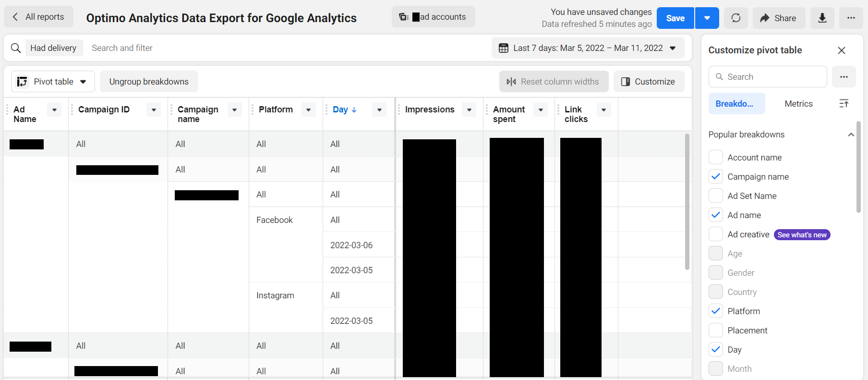Open three-dot options beside panel search
This screenshot has height=380, width=868.
pos(844,77)
